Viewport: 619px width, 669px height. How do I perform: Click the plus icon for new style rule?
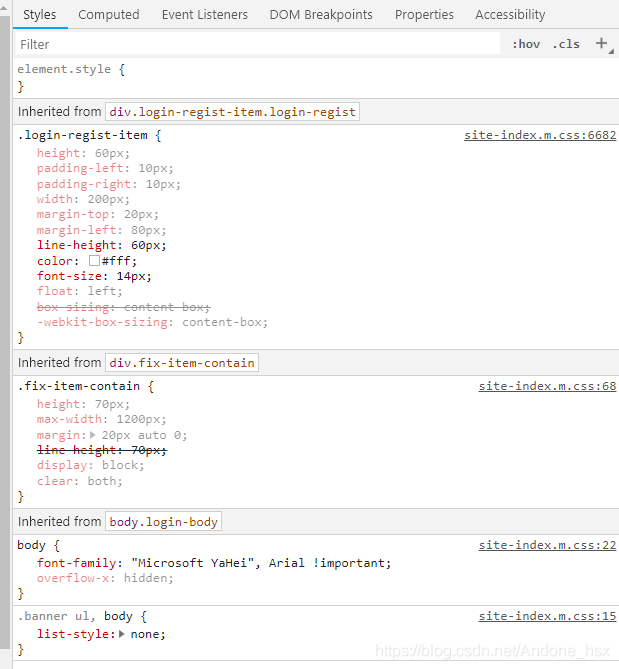click(602, 43)
